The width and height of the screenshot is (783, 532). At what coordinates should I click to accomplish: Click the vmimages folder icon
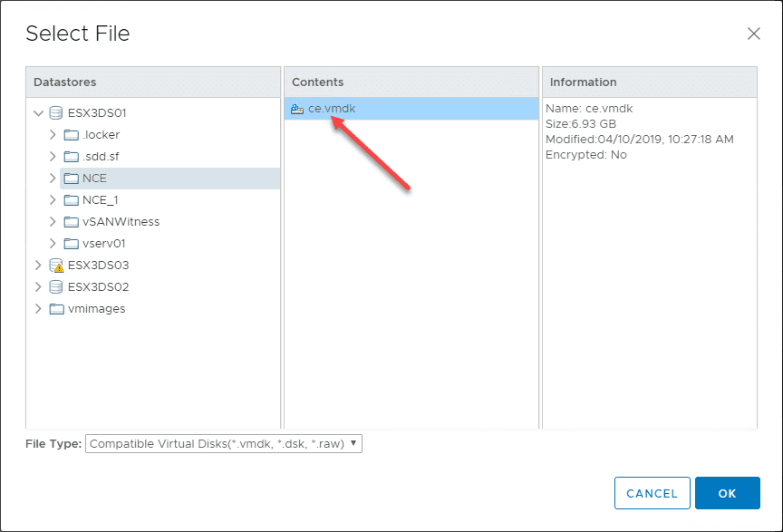tap(56, 309)
